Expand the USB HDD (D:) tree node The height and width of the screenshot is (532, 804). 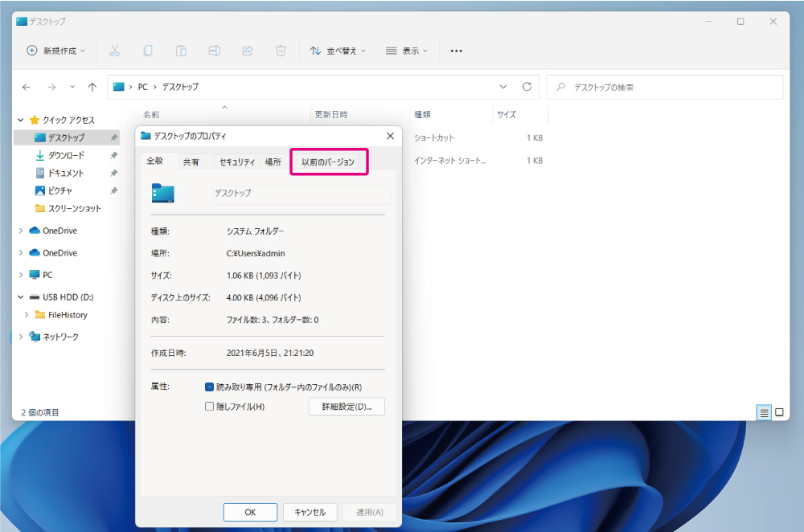(21, 297)
